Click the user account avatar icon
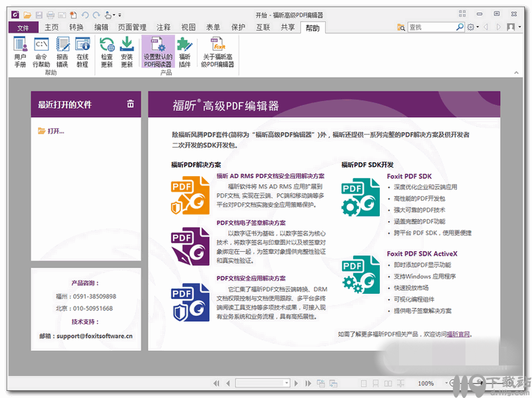The height and width of the screenshot is (398, 532). click(x=511, y=27)
